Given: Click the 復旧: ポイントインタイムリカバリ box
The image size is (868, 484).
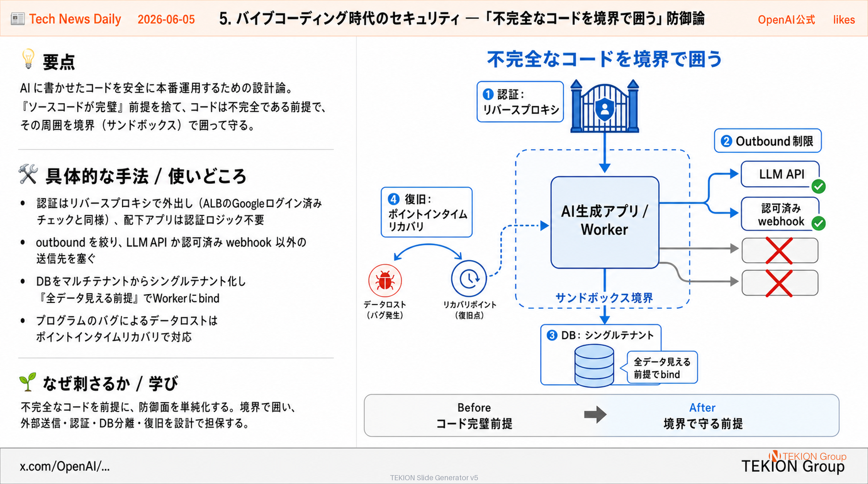Looking at the screenshot, I should (x=426, y=212).
